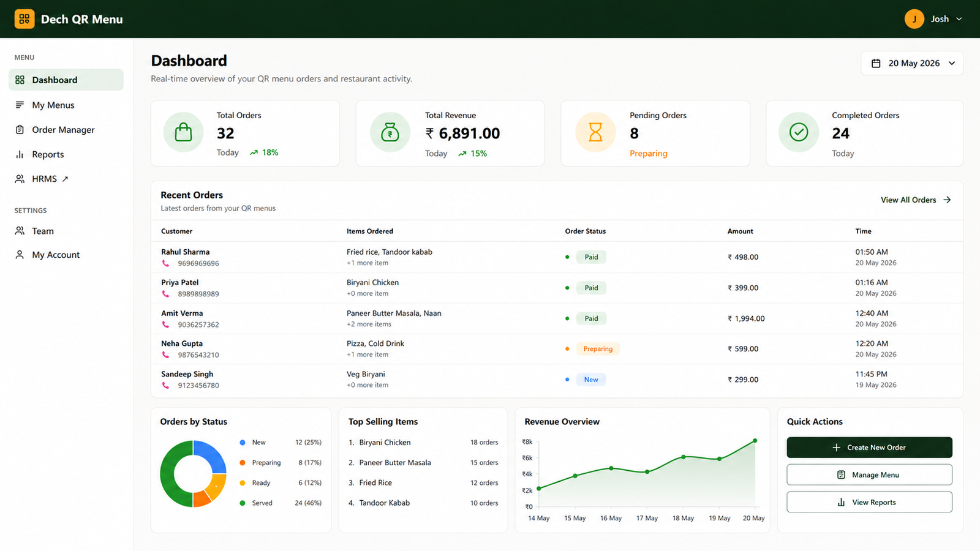Click the blue New legend dot
The width and height of the screenshot is (980, 551).
(243, 442)
